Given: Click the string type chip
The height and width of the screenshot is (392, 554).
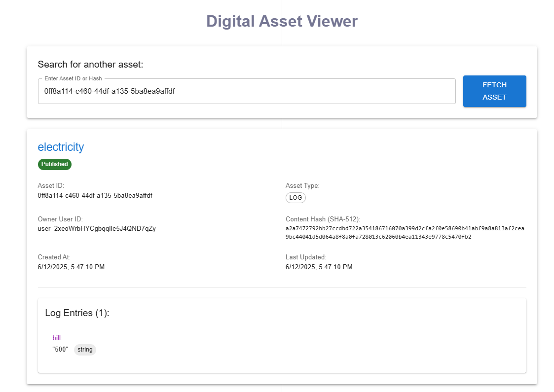Looking at the screenshot, I should pyautogui.click(x=85, y=350).
